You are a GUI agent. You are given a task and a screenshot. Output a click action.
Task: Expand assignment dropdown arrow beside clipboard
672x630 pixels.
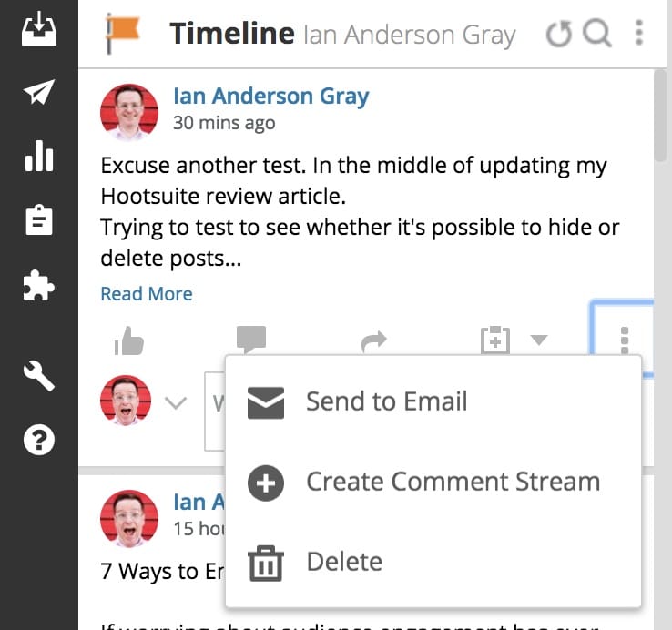(539, 340)
